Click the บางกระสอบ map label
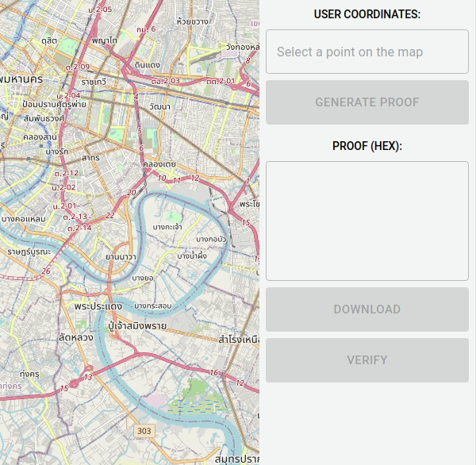Screen dimensions: 476x465 tap(153, 306)
